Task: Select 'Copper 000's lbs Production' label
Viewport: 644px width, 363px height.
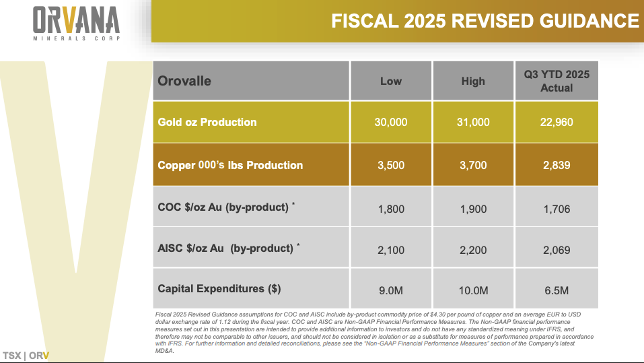Action: pyautogui.click(x=230, y=165)
